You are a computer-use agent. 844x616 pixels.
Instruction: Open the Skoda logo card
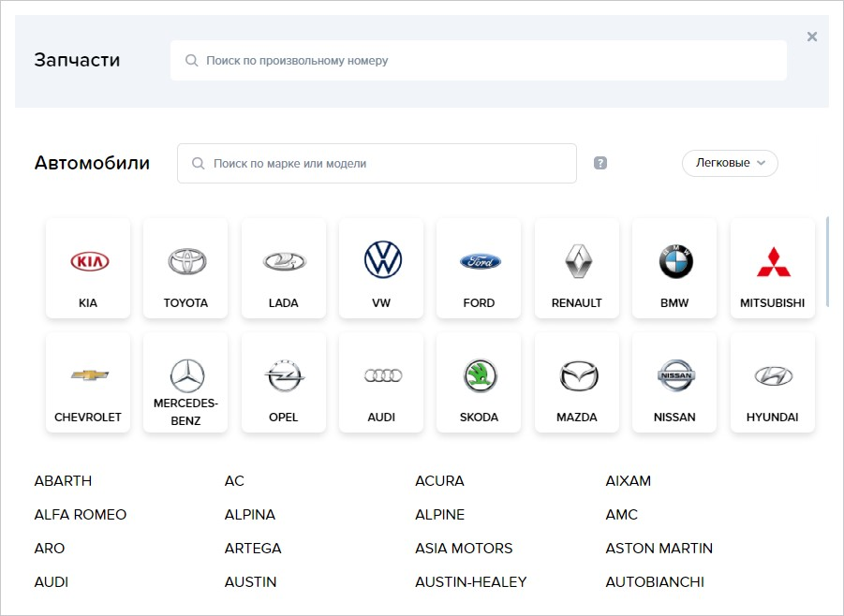(479, 382)
